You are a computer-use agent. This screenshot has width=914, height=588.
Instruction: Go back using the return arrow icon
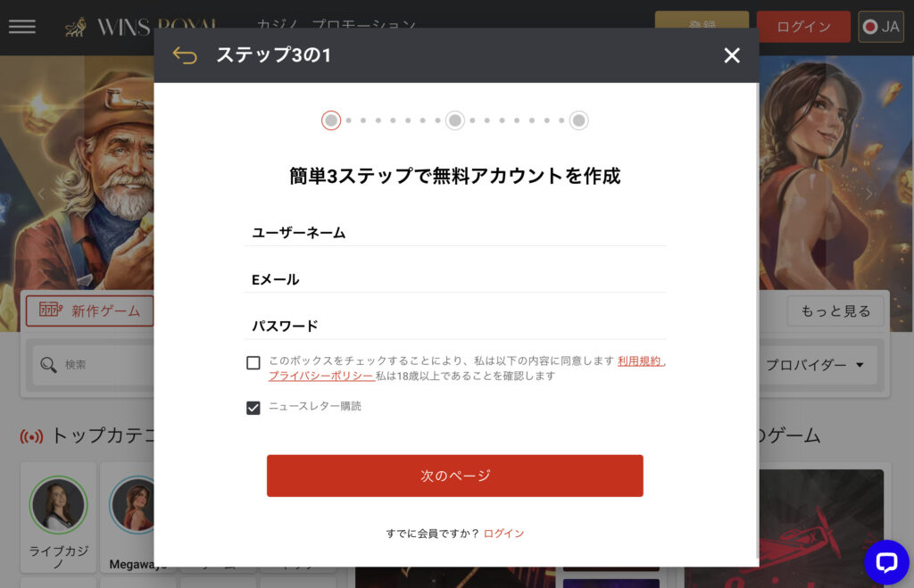(185, 55)
